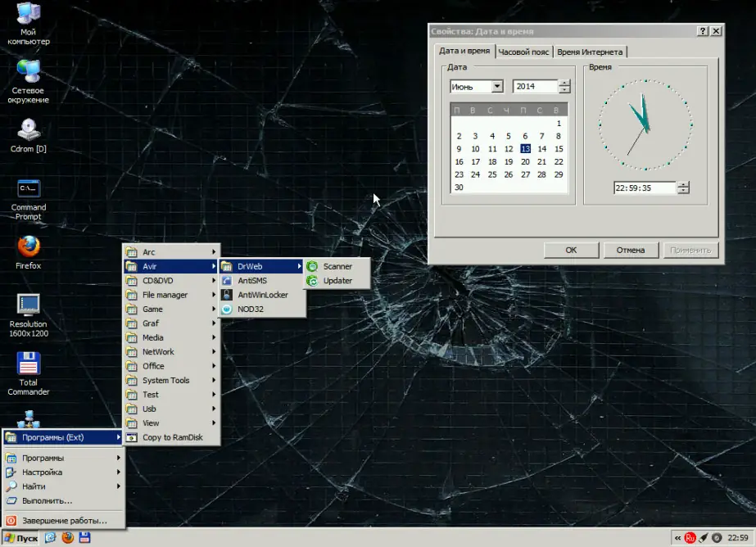756x547 pixels.
Task: Launch Dr.Web Scanner
Action: [337, 266]
